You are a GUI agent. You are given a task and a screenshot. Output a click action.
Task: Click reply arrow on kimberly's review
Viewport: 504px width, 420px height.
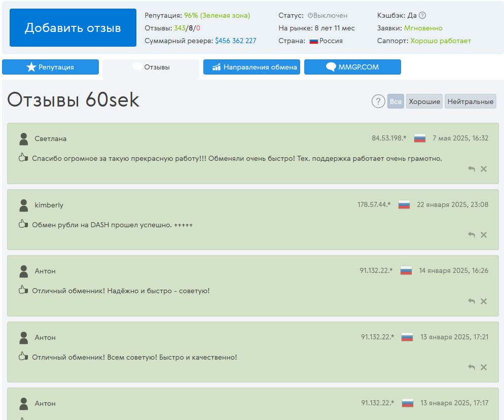point(472,235)
